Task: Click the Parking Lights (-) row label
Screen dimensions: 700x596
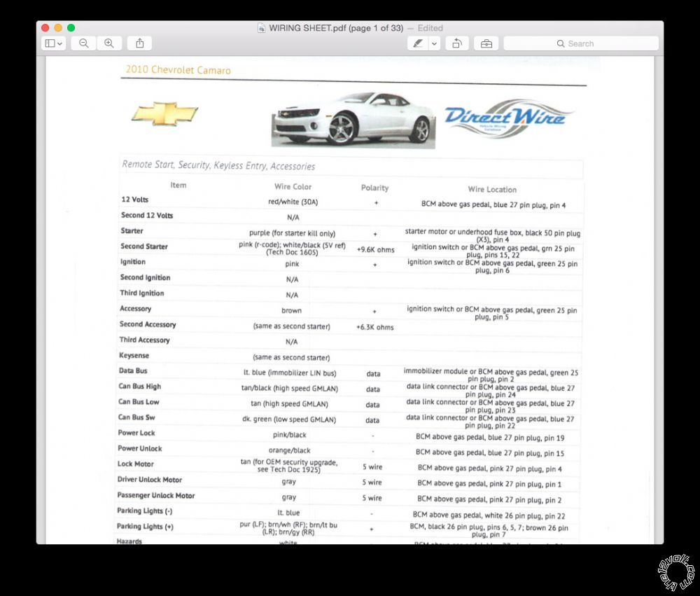Action: click(145, 511)
